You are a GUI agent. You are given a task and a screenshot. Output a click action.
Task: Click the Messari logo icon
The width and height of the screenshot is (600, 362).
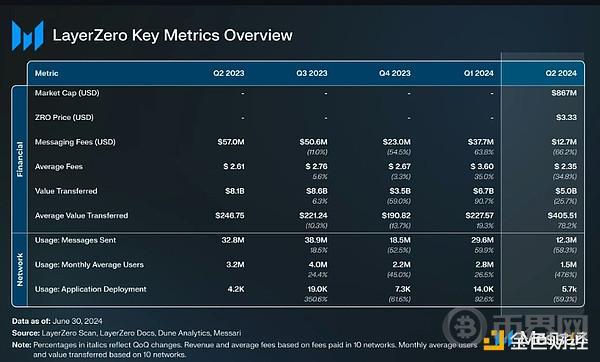point(28,36)
